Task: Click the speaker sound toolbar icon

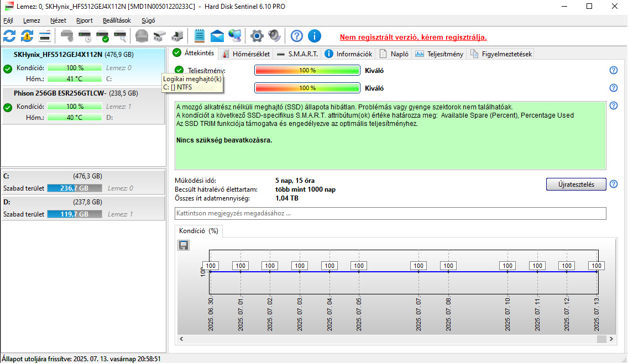Action: point(274,36)
